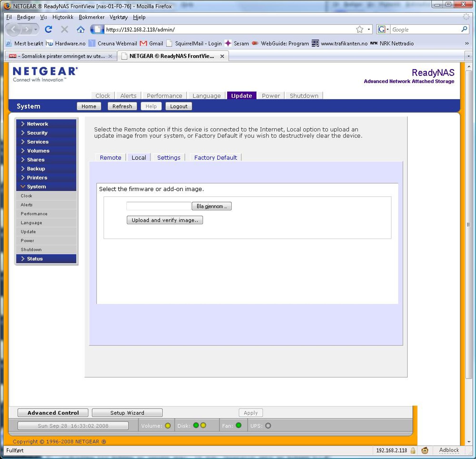
Task: Click the Settings update tab
Action: pos(169,157)
